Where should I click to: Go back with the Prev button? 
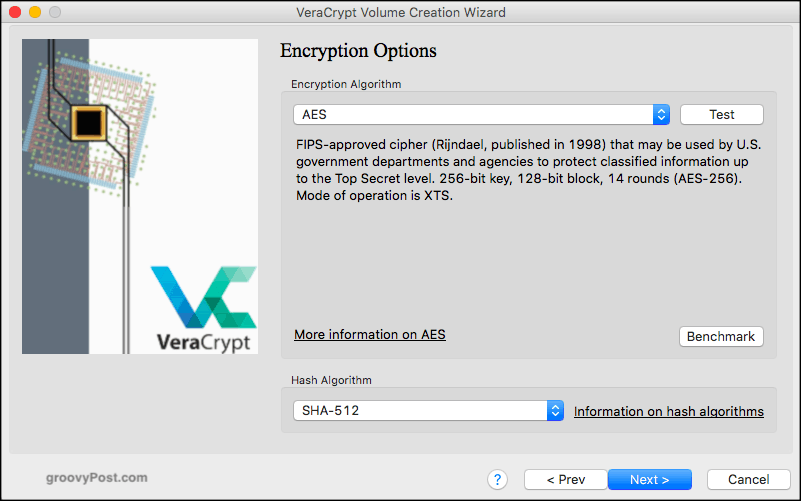pos(566,480)
